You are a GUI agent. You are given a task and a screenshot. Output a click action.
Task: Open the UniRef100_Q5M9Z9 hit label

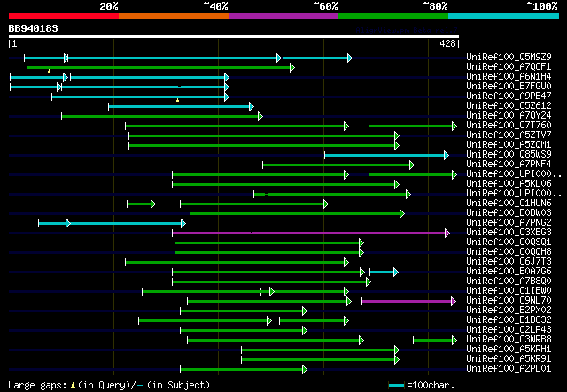point(509,58)
